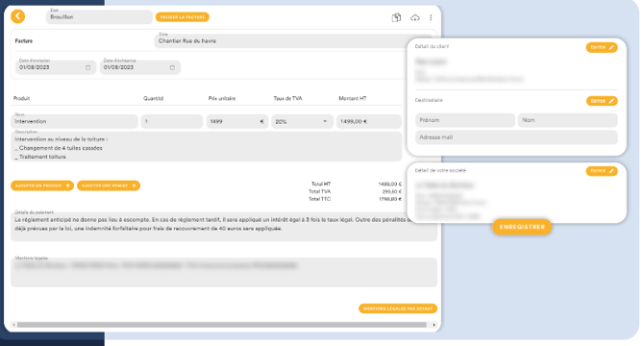Click the Enregistrer button
The height and width of the screenshot is (346, 644).
tap(522, 227)
